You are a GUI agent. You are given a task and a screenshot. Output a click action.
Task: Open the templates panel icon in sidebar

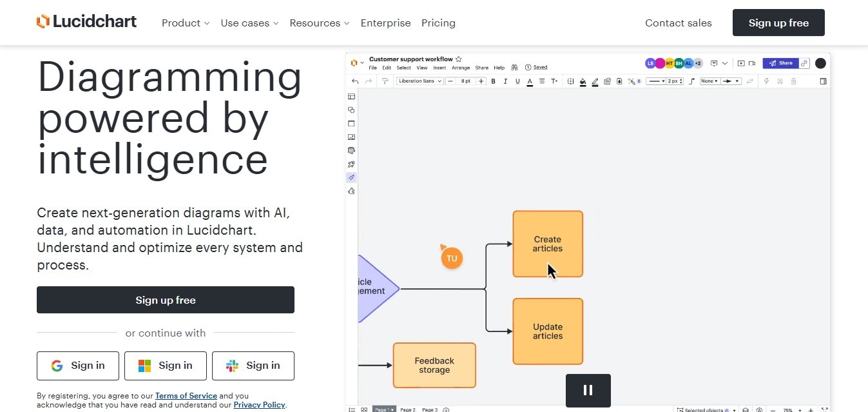click(x=351, y=96)
